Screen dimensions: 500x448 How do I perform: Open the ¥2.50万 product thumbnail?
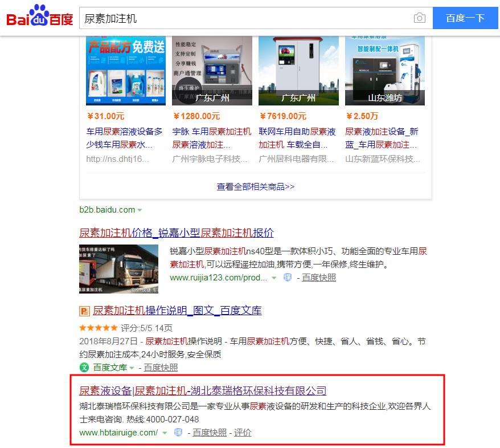[x=385, y=71]
